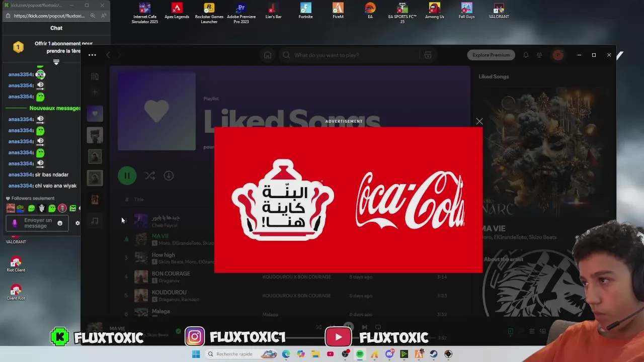Open emoji picker in Kick chat
This screenshot has width=644, height=362.
(60, 223)
